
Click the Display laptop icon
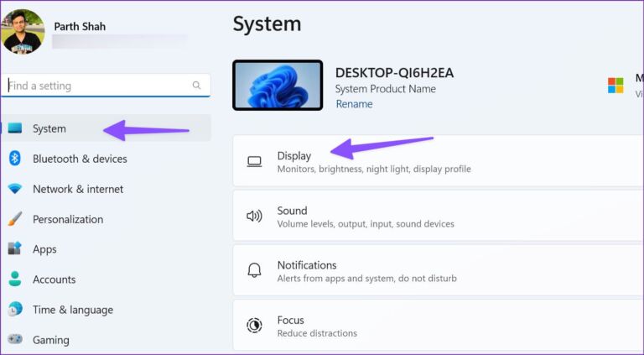(x=254, y=161)
